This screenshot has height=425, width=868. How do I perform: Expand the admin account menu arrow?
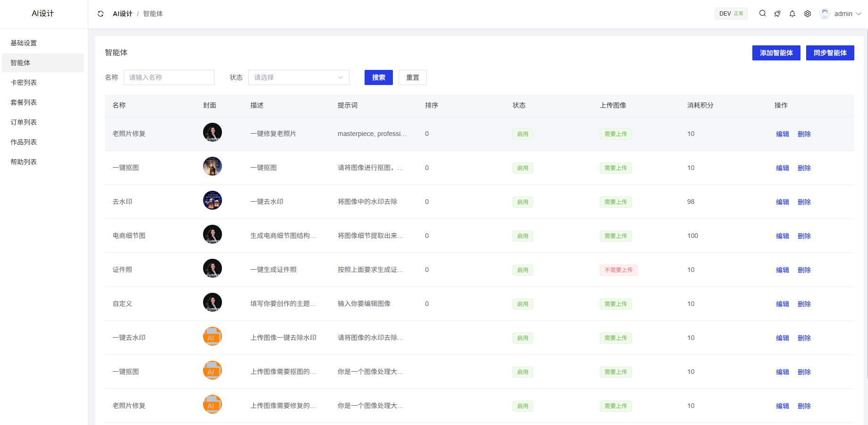(x=859, y=14)
